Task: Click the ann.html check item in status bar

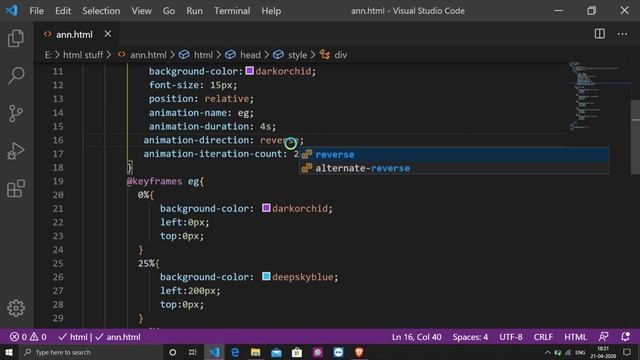Action: [118, 337]
